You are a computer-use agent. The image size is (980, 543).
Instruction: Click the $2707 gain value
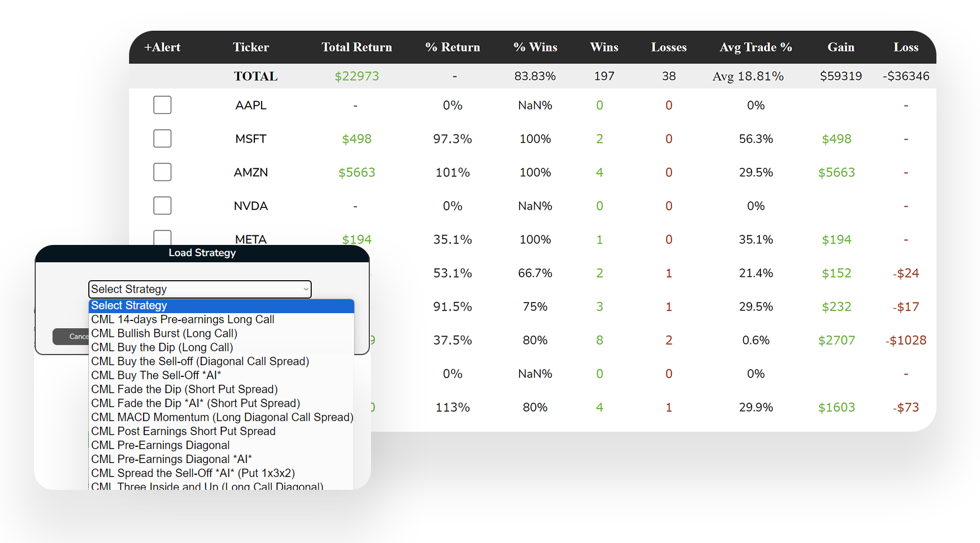(x=836, y=340)
